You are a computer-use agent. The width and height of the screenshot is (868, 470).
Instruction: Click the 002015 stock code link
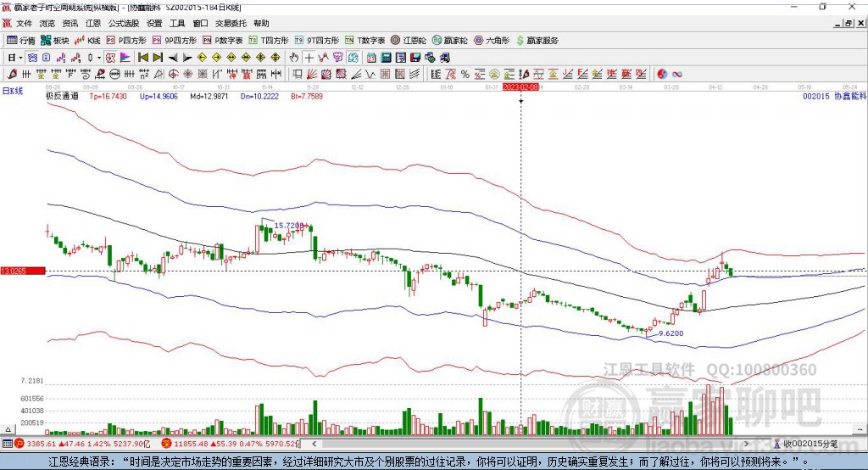816,96
